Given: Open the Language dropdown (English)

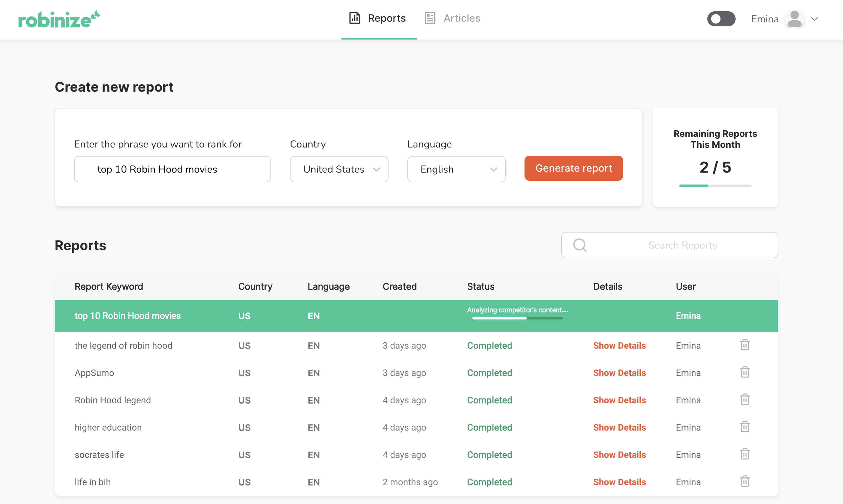Looking at the screenshot, I should pos(456,169).
